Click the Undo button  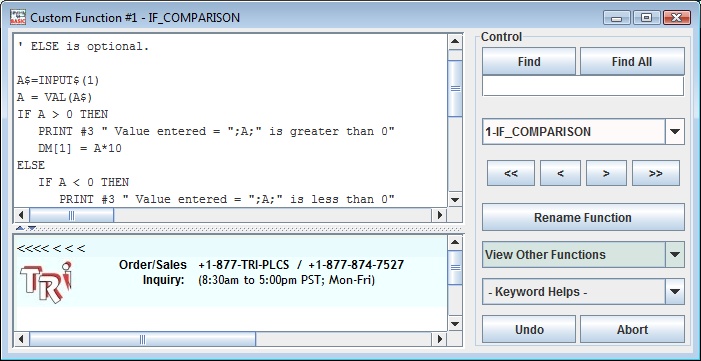pos(529,329)
